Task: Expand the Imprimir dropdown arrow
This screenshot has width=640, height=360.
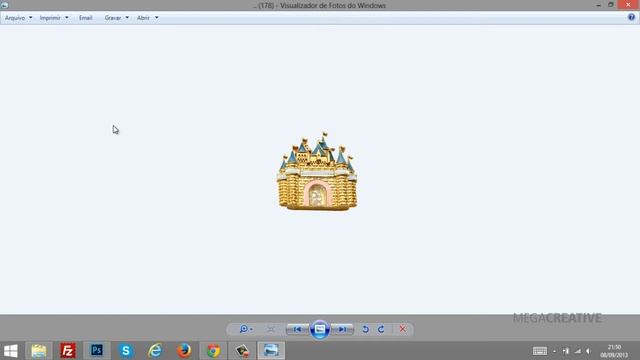Action: point(67,18)
